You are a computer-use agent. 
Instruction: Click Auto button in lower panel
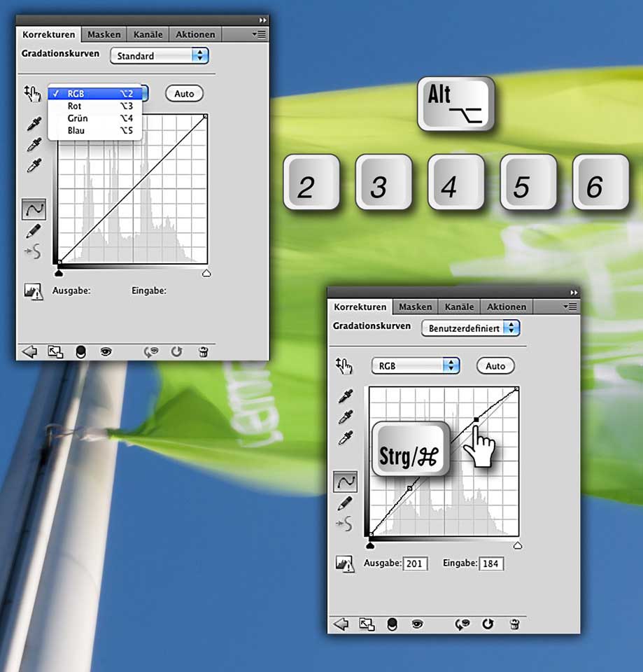pos(495,366)
